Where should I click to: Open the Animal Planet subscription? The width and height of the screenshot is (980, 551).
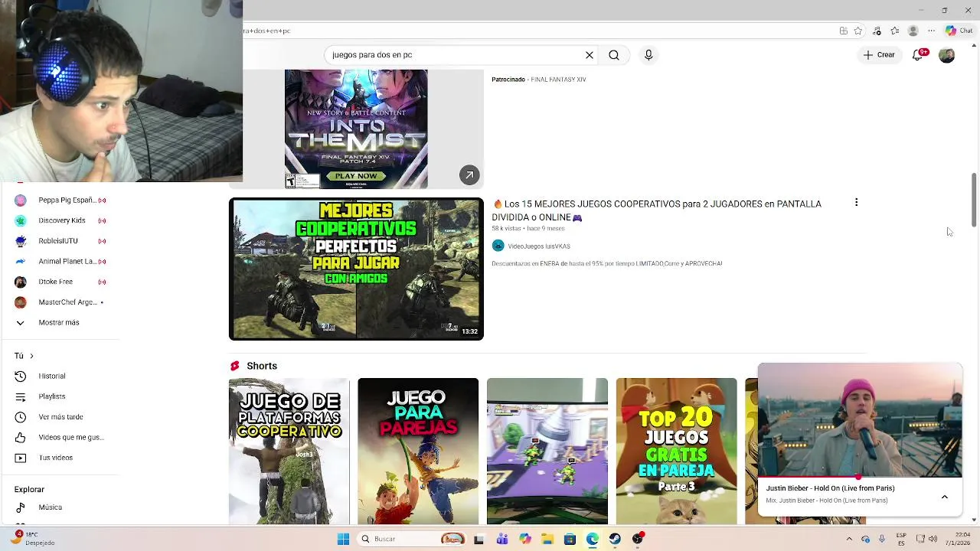60,261
